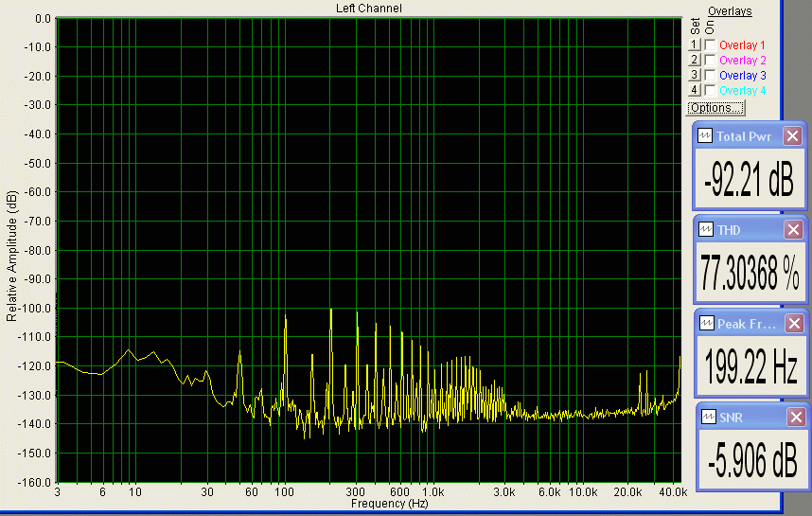The width and height of the screenshot is (812, 516).
Task: Click the -160.0 amplitude axis tick label
Action: coord(35,482)
